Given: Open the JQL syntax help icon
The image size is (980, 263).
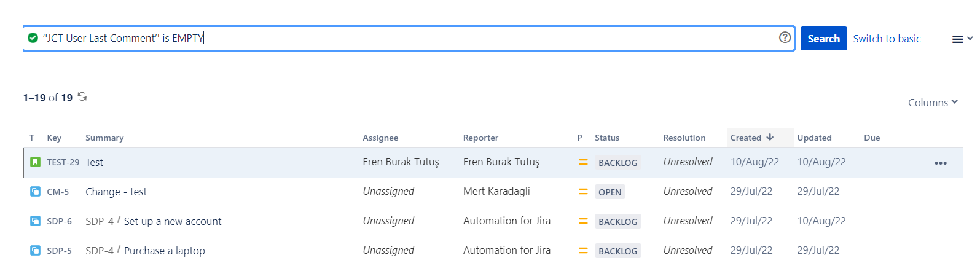Looking at the screenshot, I should click(x=785, y=37).
